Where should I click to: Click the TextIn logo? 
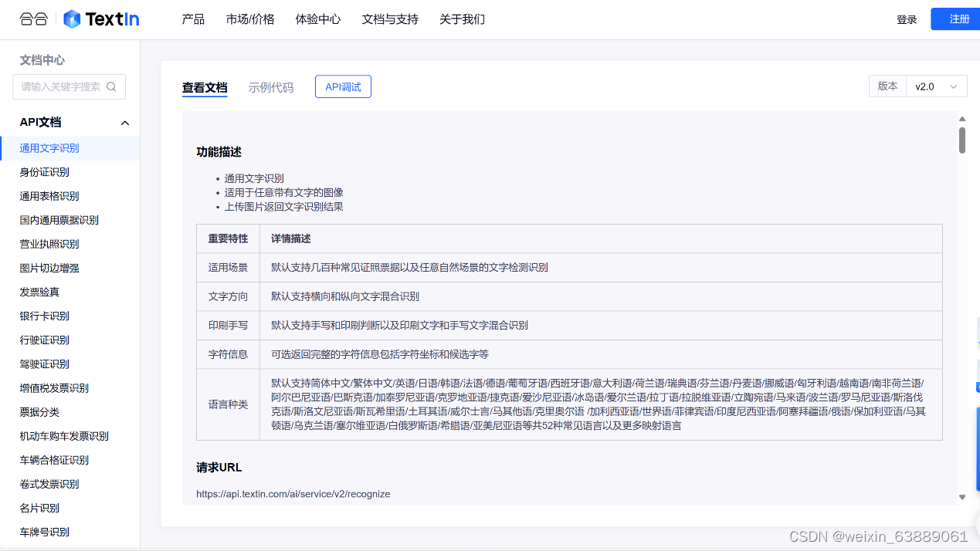point(101,19)
